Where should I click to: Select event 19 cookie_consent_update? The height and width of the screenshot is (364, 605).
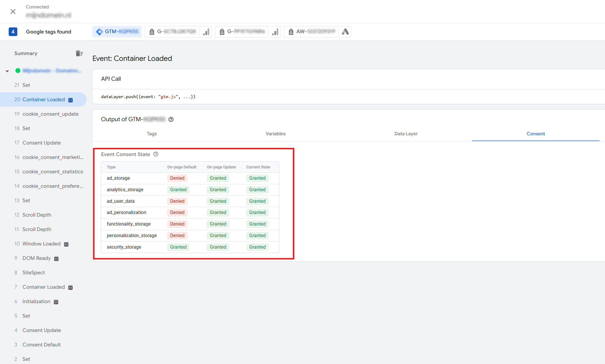[x=50, y=114]
